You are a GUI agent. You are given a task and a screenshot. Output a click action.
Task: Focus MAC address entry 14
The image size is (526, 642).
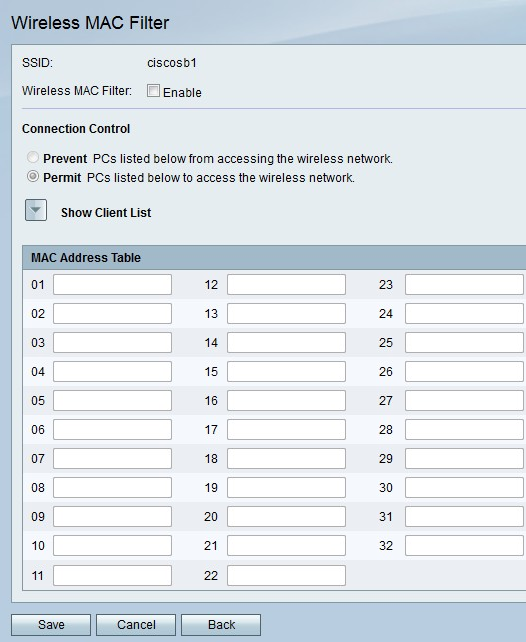pyautogui.click(x=286, y=342)
